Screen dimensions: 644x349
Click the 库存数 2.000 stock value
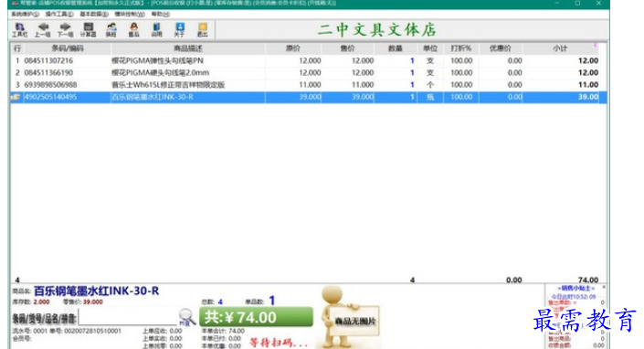41,302
